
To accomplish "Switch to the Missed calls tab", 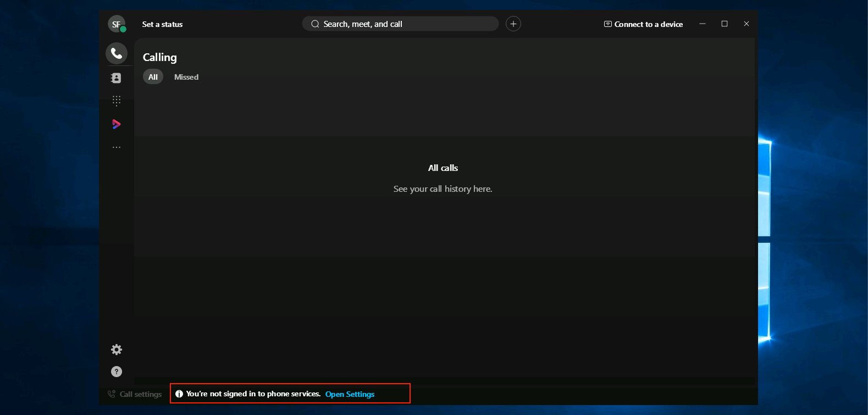I will 186,77.
